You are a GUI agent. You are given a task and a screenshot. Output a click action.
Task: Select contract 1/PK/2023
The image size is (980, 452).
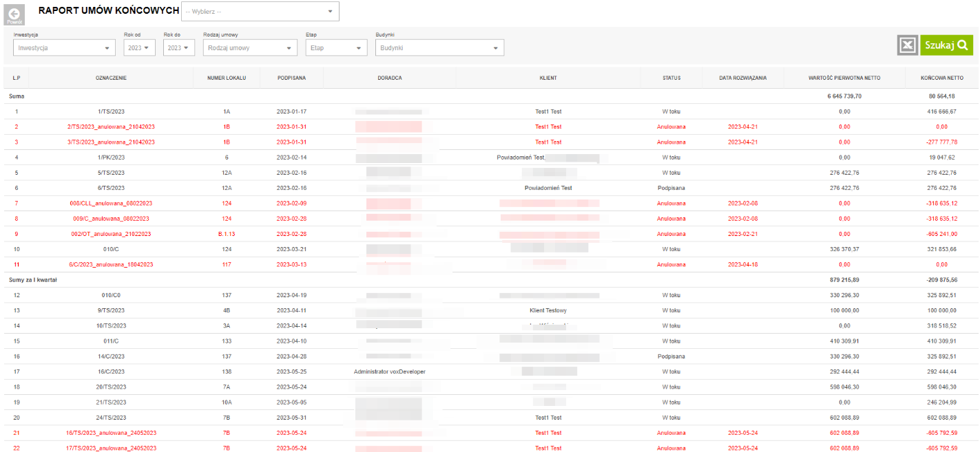pos(111,158)
